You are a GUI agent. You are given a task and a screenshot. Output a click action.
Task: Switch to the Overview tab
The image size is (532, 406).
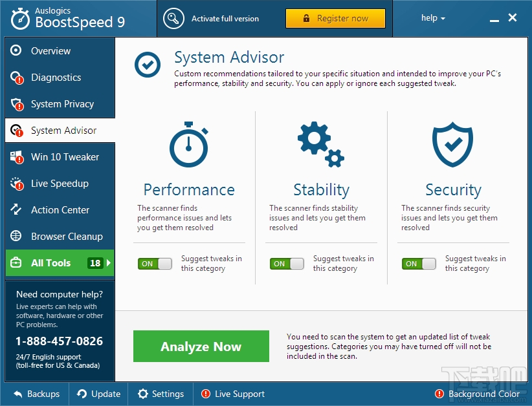(x=46, y=51)
